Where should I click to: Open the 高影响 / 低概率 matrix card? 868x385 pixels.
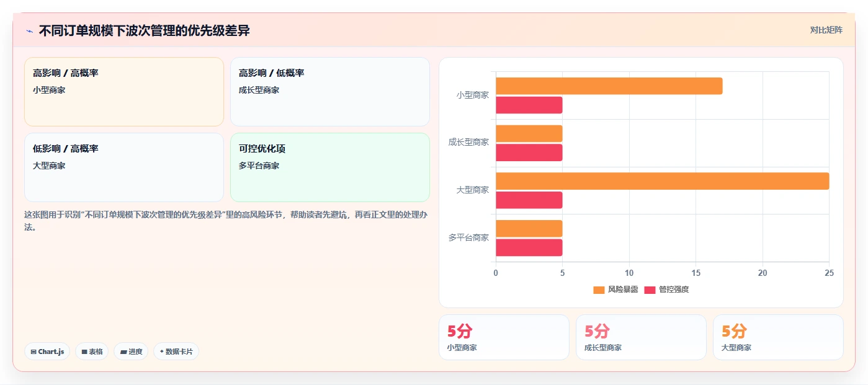pyautogui.click(x=330, y=92)
